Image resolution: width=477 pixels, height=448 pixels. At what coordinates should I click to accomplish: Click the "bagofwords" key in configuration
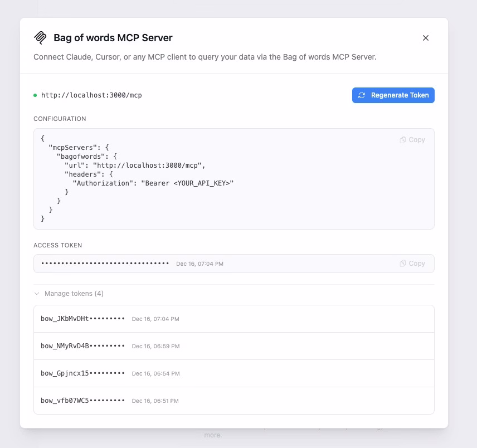click(x=81, y=157)
